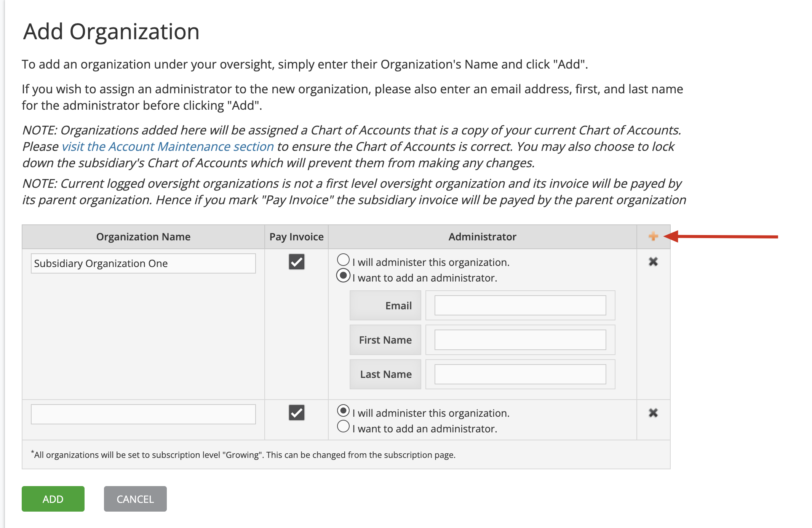Select 'I will administer' in second row
The width and height of the screenshot is (812, 528).
click(x=343, y=411)
